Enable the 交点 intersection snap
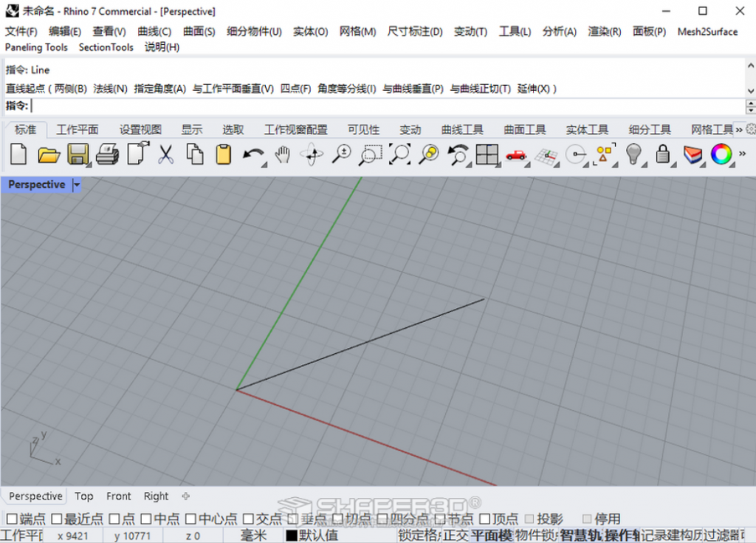Image resolution: width=756 pixels, height=543 pixels. 248,519
